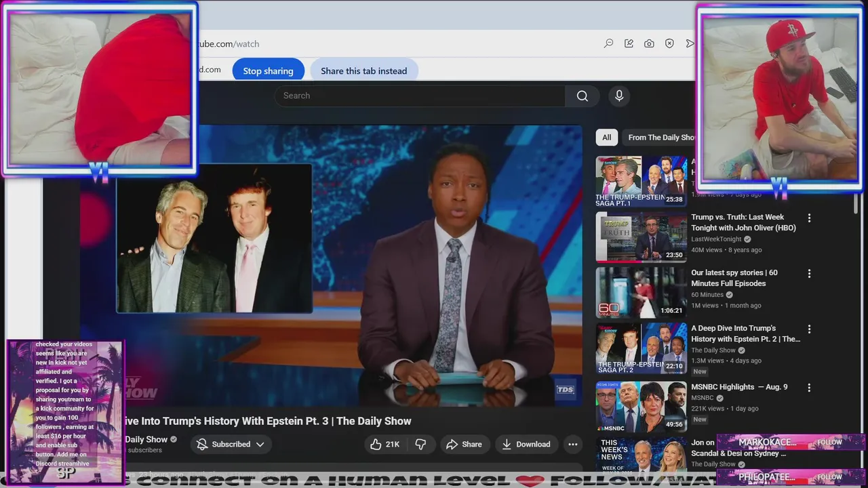Dislike the video with thumbs down

click(420, 444)
